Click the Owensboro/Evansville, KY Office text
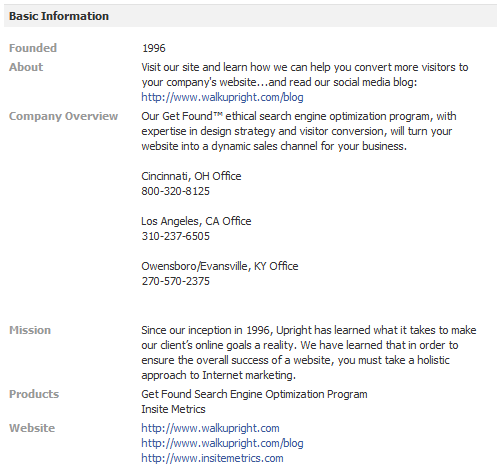This screenshot has width=502, height=467. (x=220, y=266)
